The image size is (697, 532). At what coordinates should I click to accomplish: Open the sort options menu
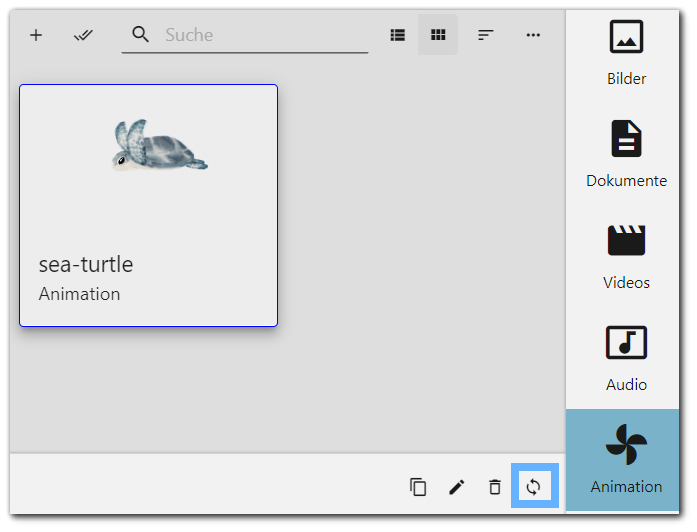click(485, 35)
